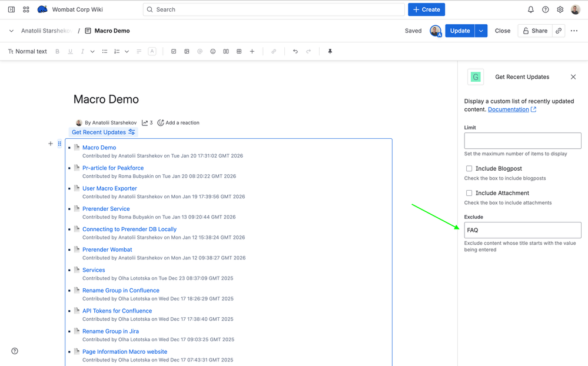Open the more actions ellipsis menu

(574, 31)
